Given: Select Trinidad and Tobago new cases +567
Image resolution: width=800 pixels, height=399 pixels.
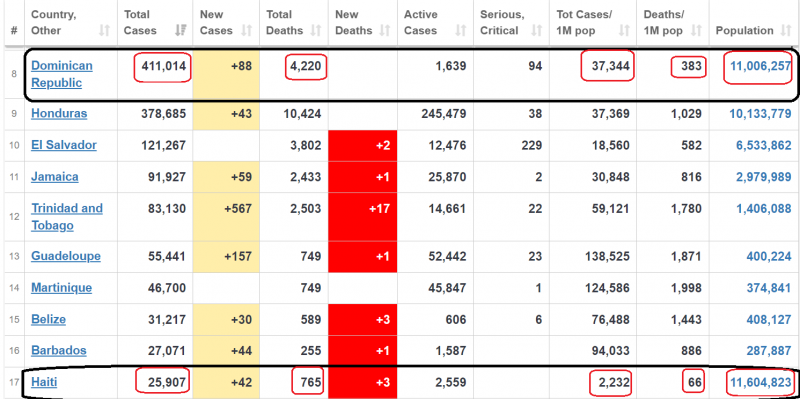Looking at the screenshot, I should (237, 208).
